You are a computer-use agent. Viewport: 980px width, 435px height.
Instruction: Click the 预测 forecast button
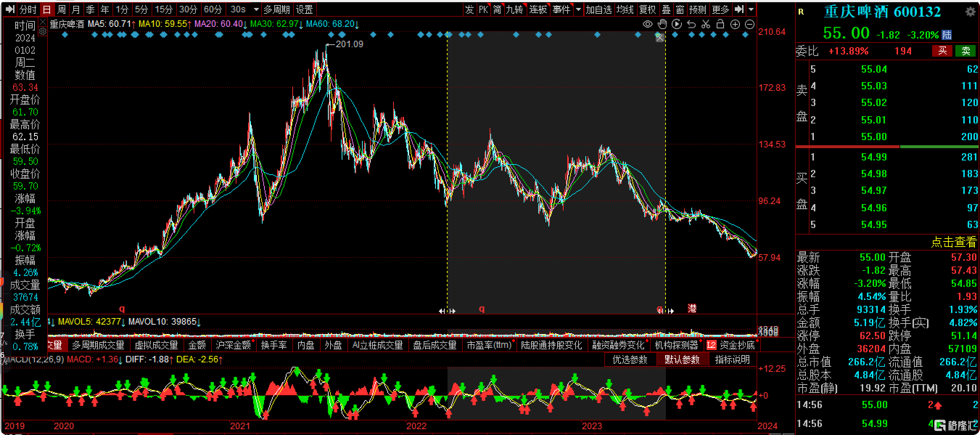[x=697, y=9]
